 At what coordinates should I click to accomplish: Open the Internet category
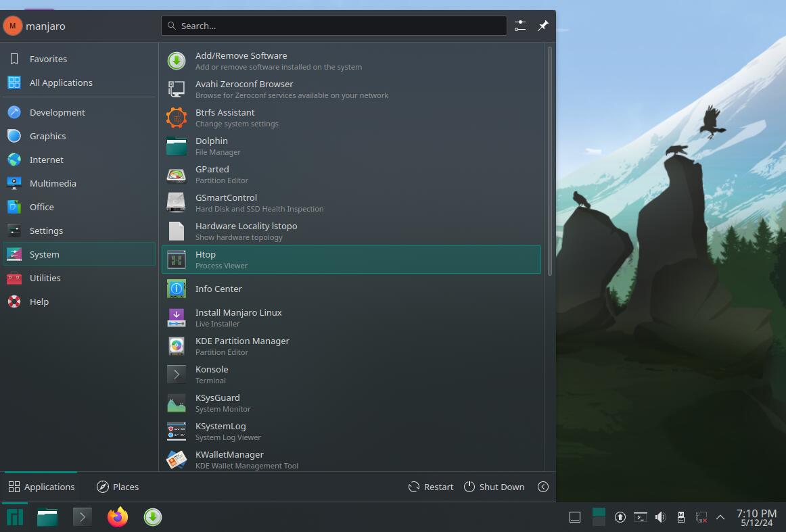(79, 160)
